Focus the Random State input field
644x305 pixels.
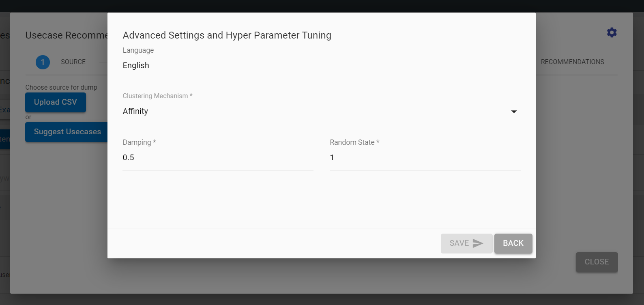point(425,158)
